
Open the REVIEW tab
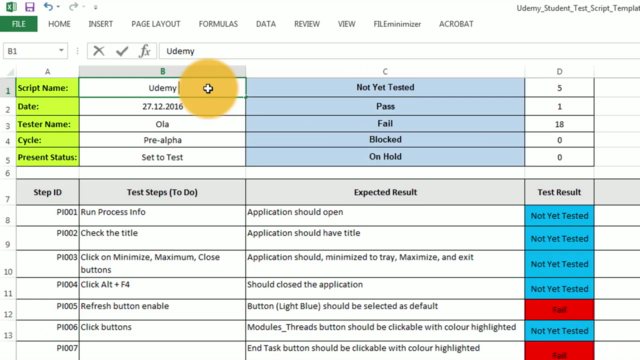tap(307, 24)
